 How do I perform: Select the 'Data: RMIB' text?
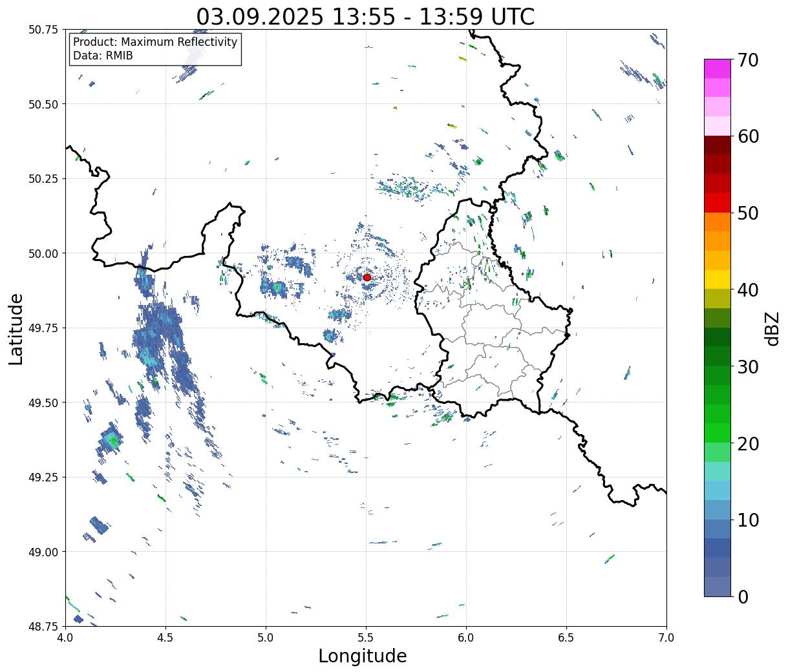103,56
